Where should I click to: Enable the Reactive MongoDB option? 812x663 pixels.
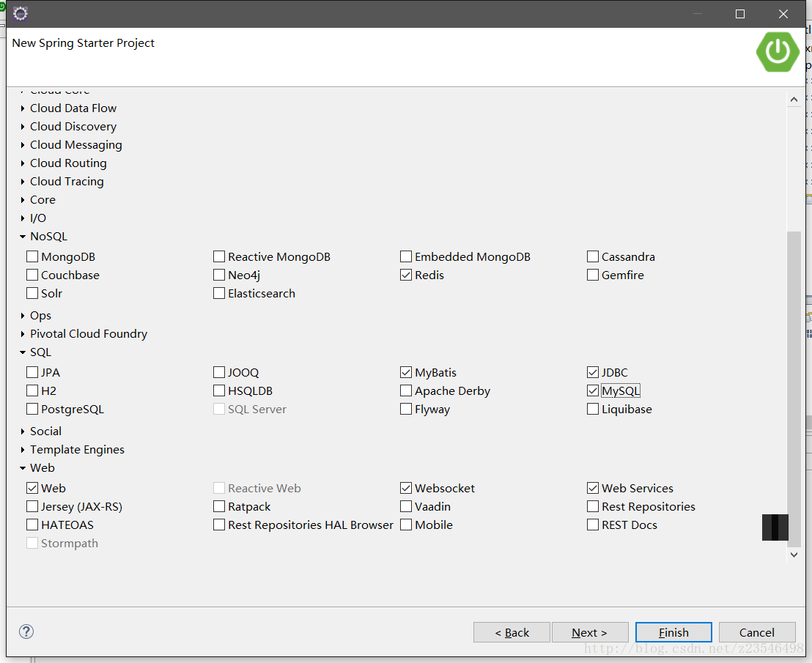[220, 256]
